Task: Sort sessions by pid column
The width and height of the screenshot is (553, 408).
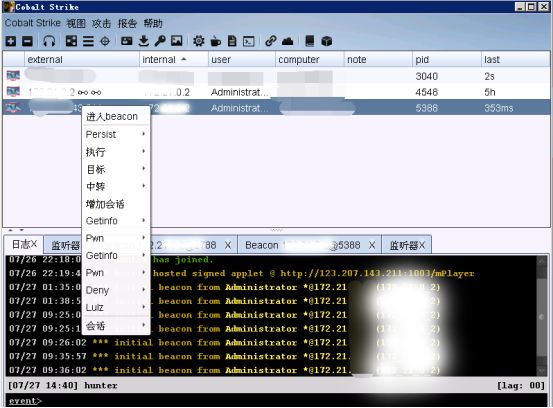Action: pyautogui.click(x=447, y=59)
